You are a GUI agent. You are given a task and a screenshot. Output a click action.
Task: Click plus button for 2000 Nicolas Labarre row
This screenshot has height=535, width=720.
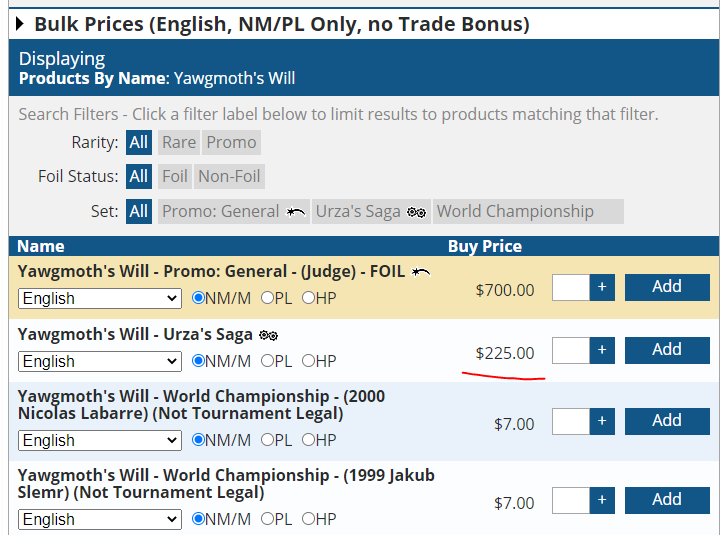(x=601, y=422)
